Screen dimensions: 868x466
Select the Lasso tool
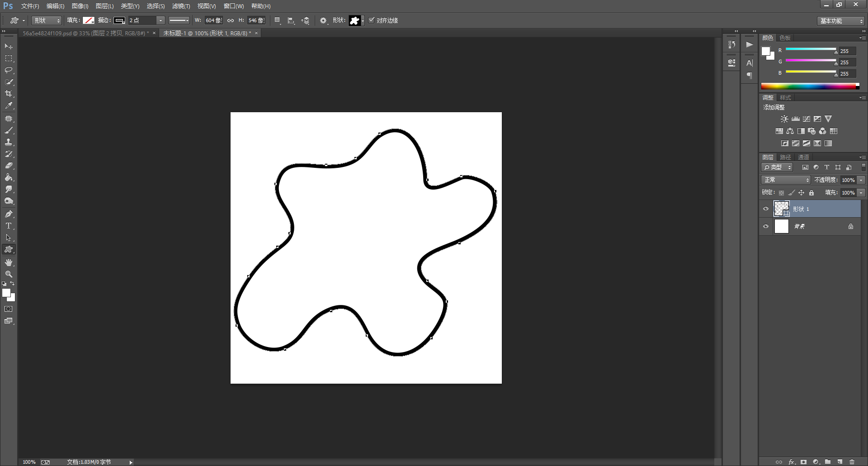coord(9,70)
